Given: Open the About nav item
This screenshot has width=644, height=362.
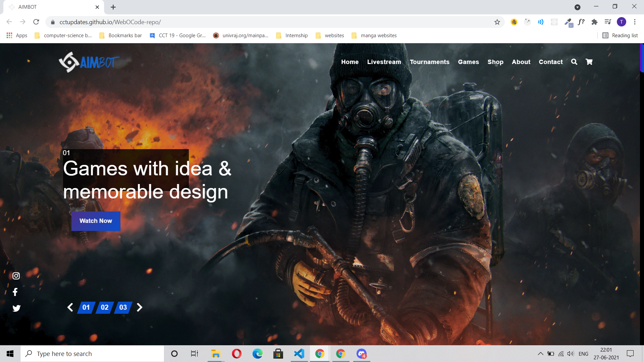Looking at the screenshot, I should 521,62.
